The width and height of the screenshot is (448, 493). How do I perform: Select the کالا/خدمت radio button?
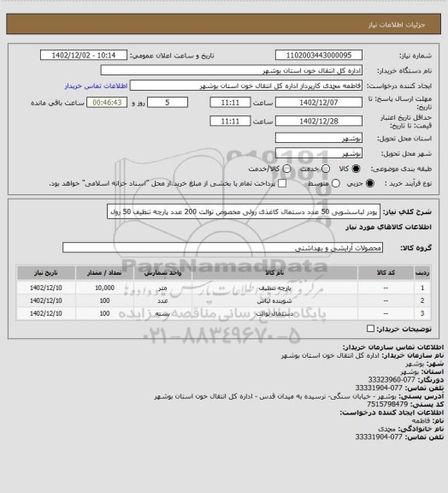[x=286, y=169]
